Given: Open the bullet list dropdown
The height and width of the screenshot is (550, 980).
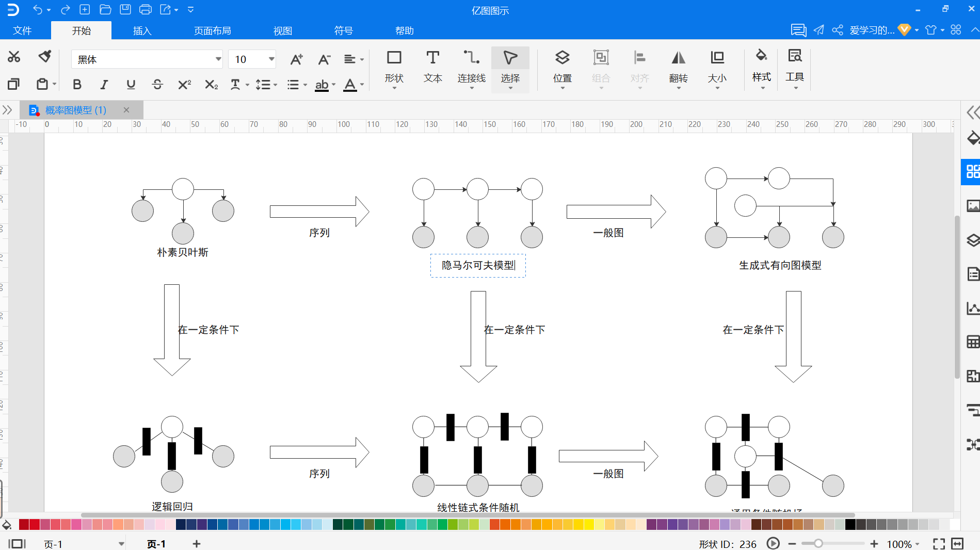Looking at the screenshot, I should tap(297, 84).
